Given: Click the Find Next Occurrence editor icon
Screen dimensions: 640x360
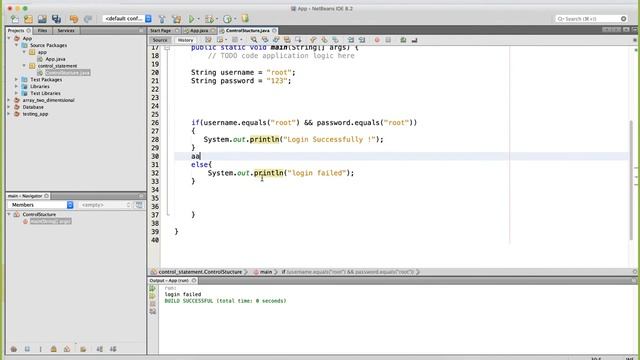Looking at the screenshot, I should click(276, 40).
